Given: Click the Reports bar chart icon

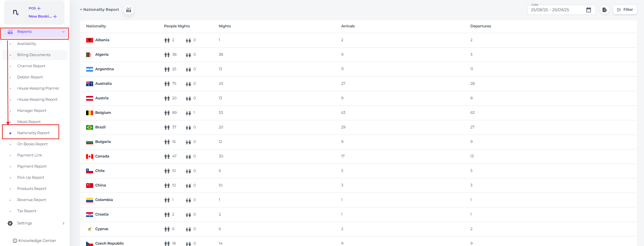Looking at the screenshot, I should [10, 32].
